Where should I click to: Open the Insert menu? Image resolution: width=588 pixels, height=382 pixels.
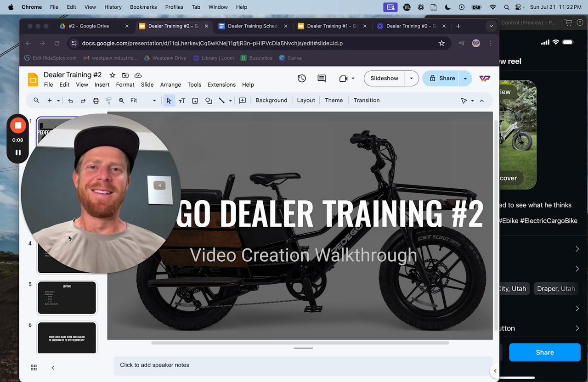pos(102,85)
